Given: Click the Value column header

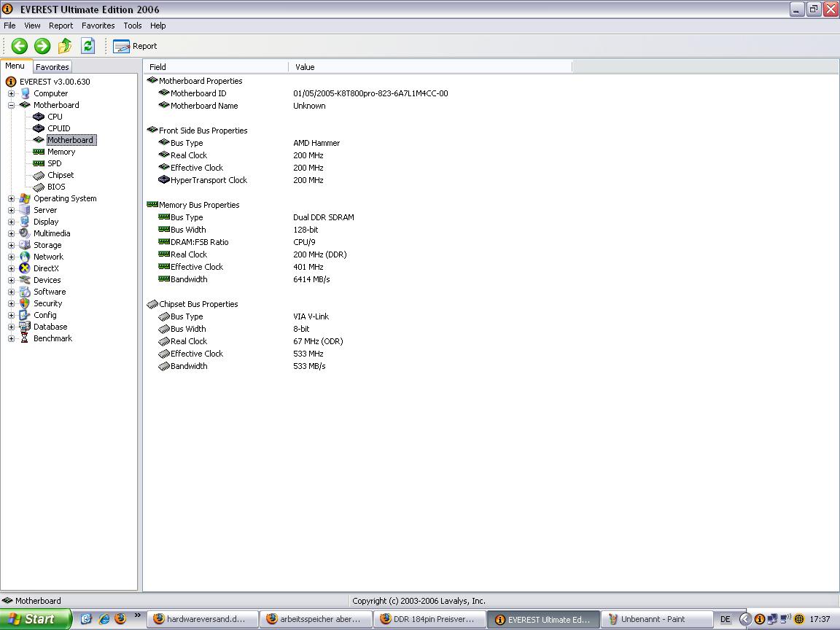Looking at the screenshot, I should tap(430, 67).
